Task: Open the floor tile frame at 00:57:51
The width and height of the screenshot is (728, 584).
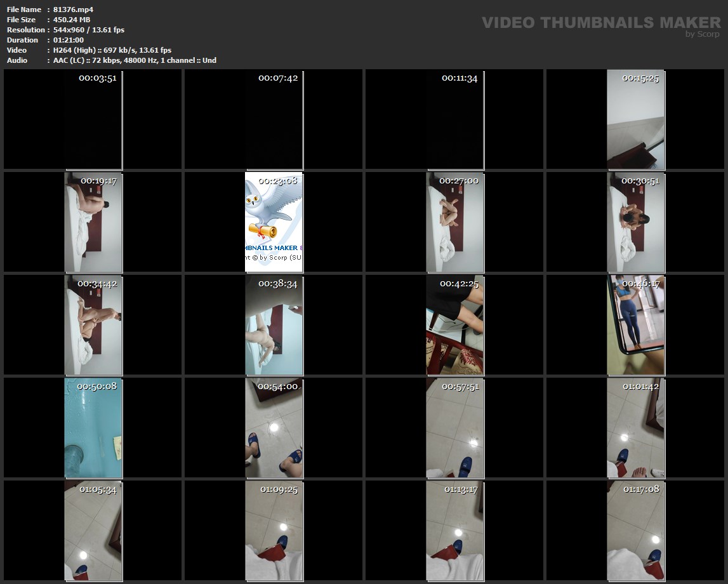Action: [455, 428]
